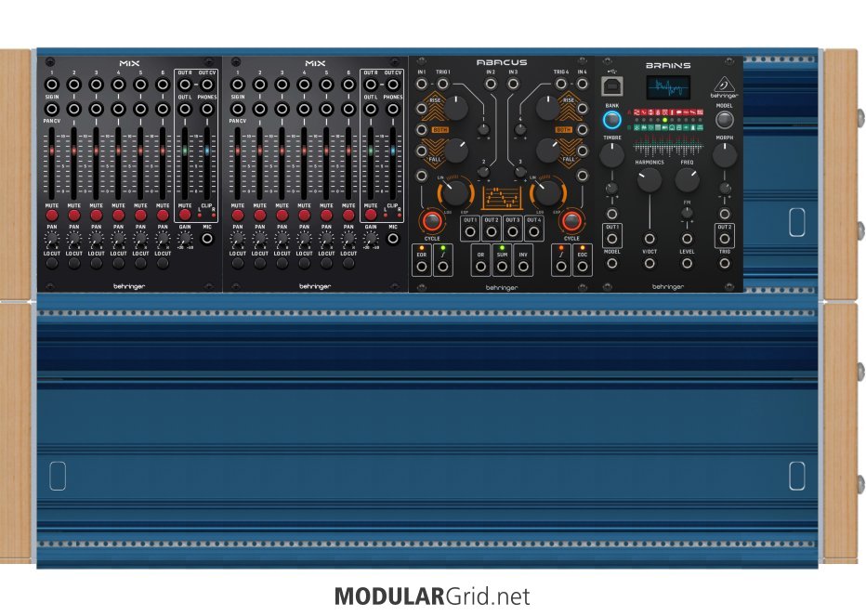The image size is (866, 616).
Task: Click the EOR jack on Abacus
Action: click(x=422, y=267)
